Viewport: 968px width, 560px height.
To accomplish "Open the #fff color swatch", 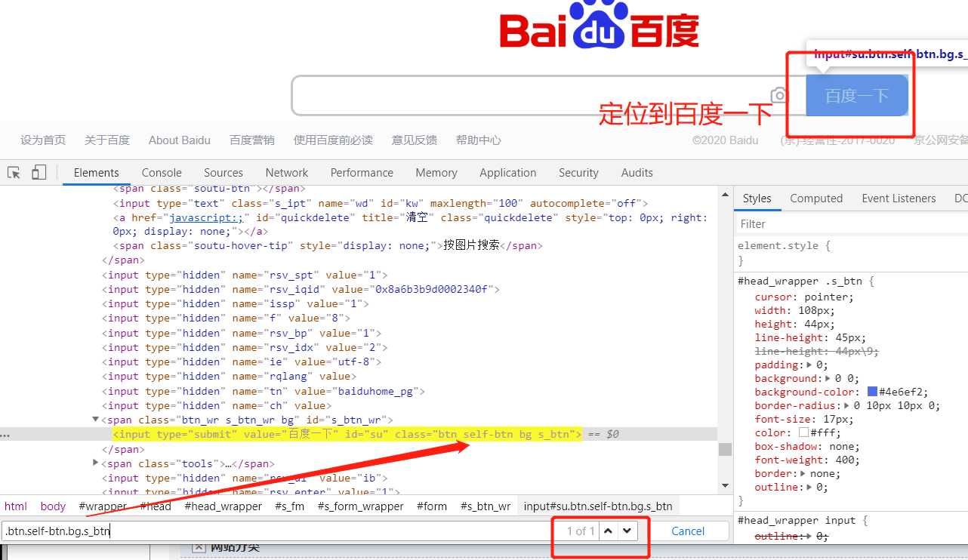I will [804, 432].
